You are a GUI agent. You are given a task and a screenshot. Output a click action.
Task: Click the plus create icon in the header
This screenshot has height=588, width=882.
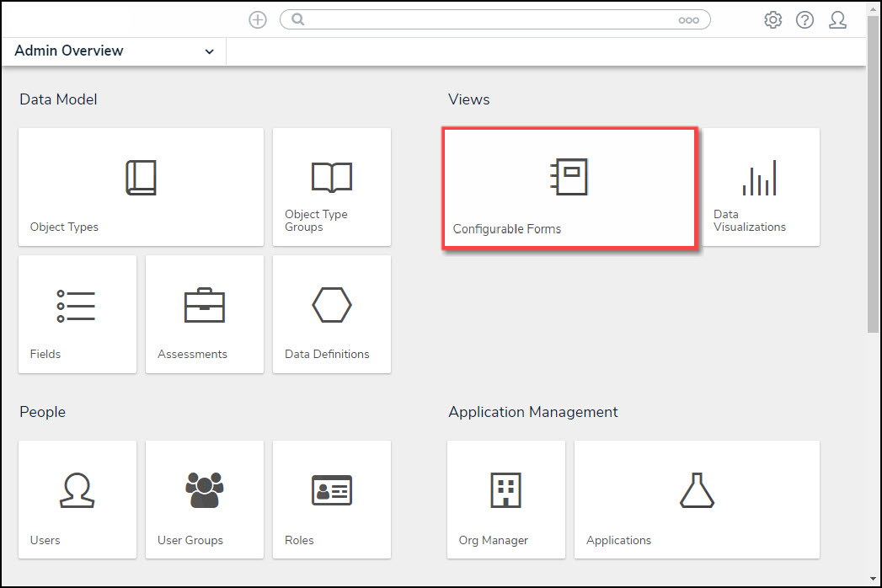click(x=258, y=19)
